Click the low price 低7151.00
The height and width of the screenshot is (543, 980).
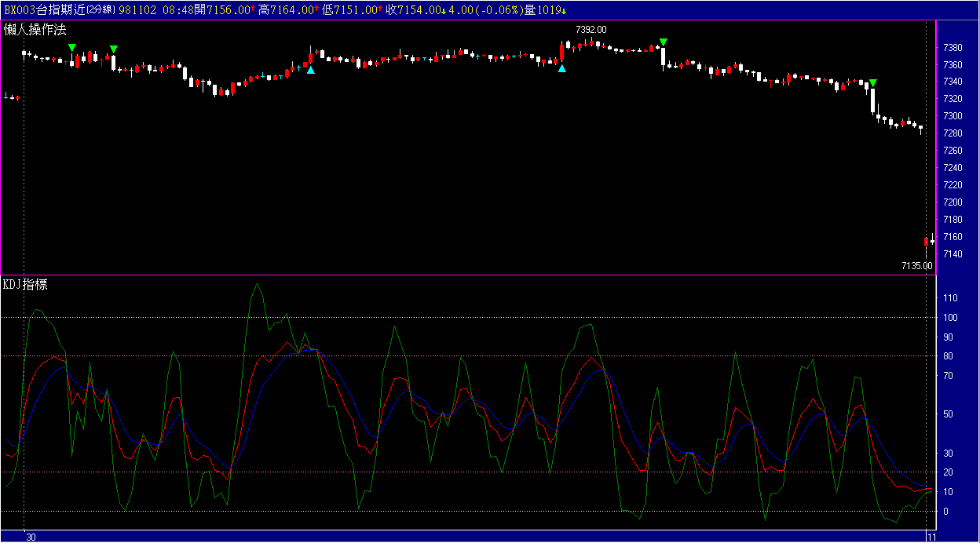coord(349,10)
